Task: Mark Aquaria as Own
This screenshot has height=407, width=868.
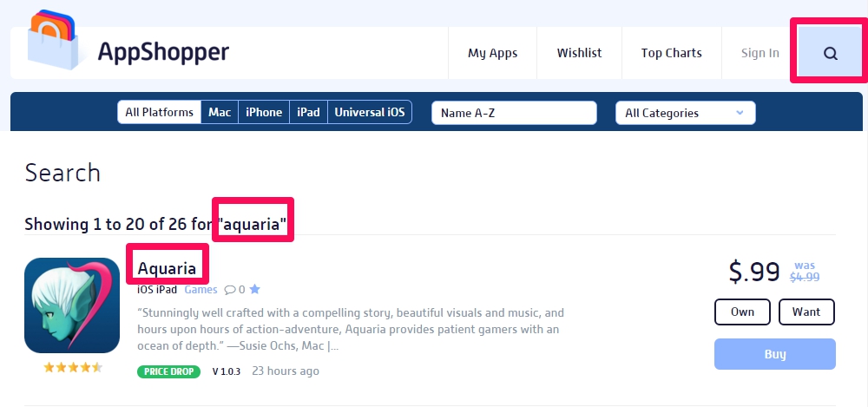Action: pyautogui.click(x=742, y=312)
